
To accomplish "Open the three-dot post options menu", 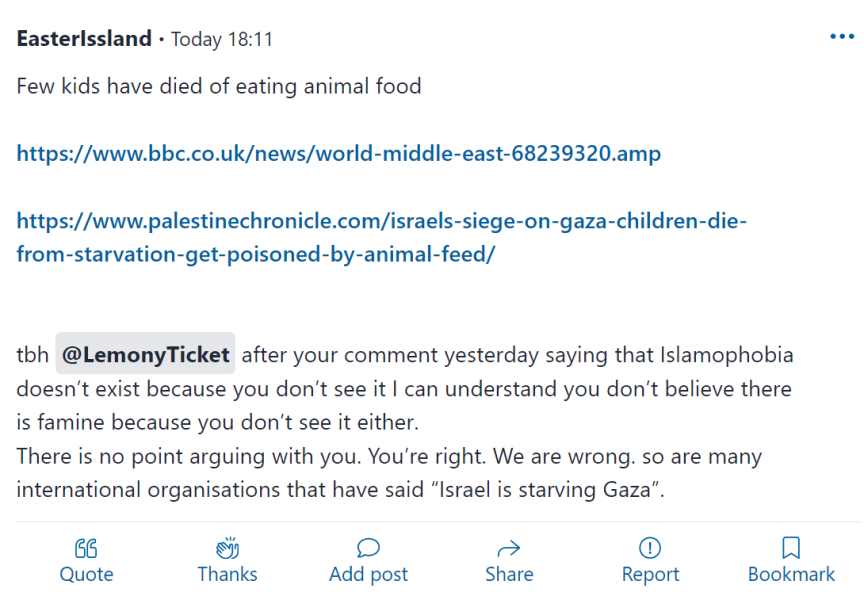I will click(842, 38).
